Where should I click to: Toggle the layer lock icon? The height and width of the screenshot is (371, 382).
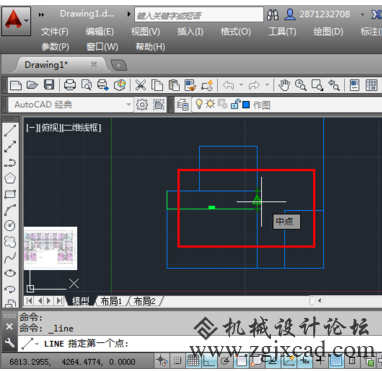235,104
